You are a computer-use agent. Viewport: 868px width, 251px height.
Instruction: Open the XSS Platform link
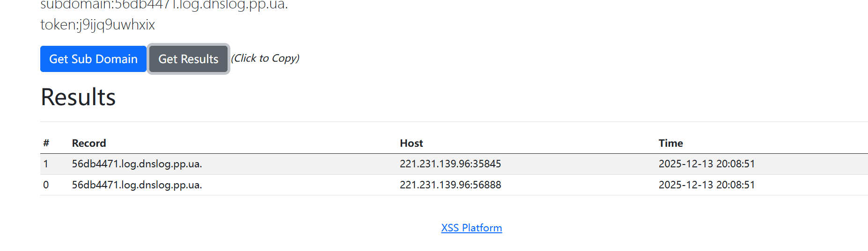pos(471,228)
